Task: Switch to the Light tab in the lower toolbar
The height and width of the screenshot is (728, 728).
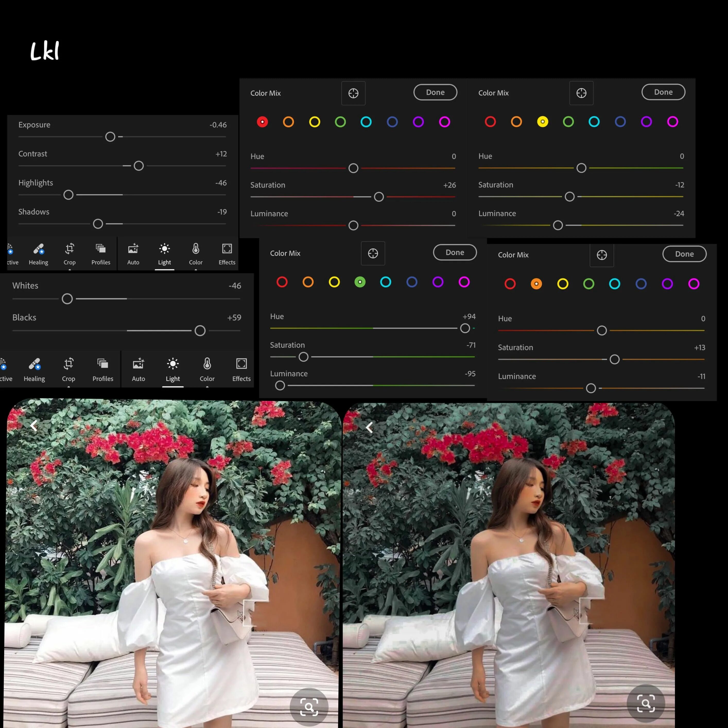Action: click(172, 369)
